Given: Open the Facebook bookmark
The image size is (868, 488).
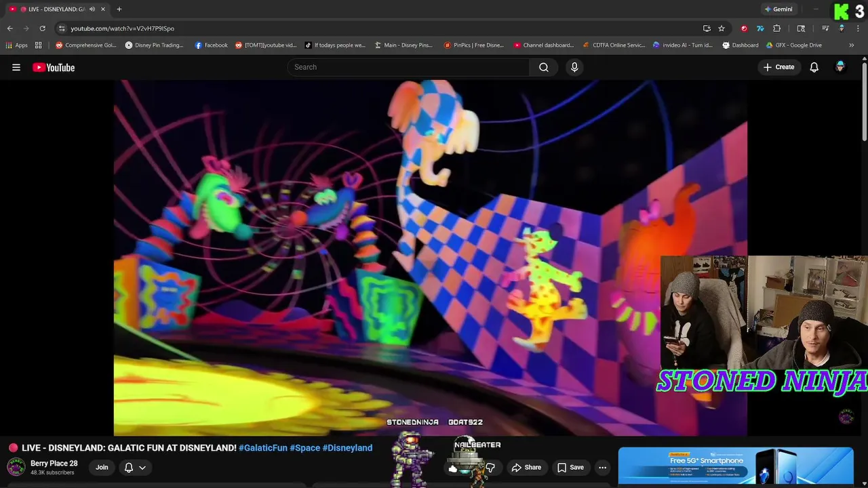Looking at the screenshot, I should [x=211, y=45].
